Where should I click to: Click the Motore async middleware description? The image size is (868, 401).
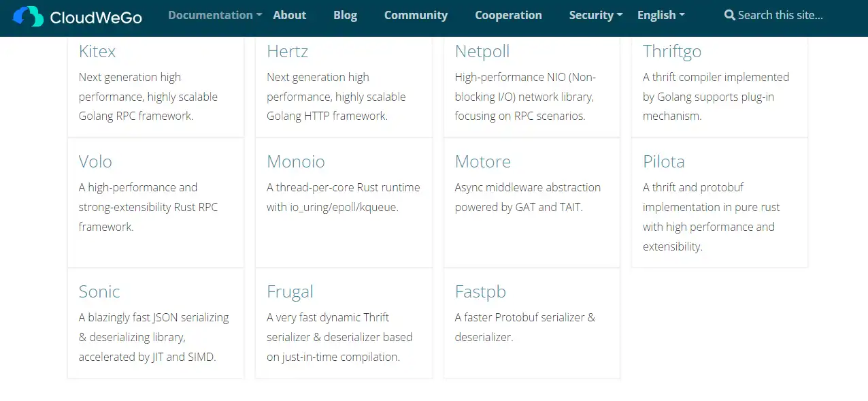pyautogui.click(x=528, y=197)
